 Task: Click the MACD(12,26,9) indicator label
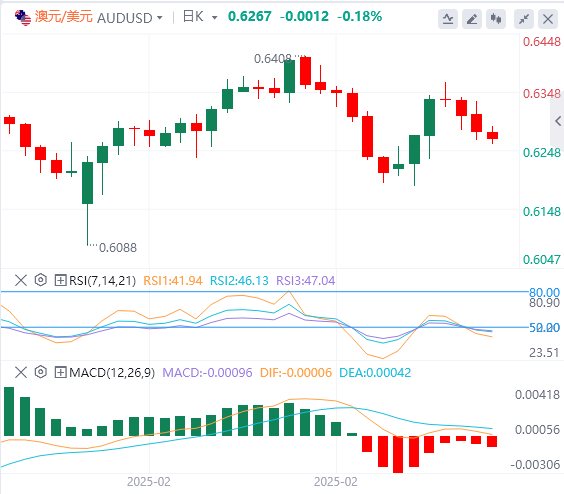tap(112, 372)
